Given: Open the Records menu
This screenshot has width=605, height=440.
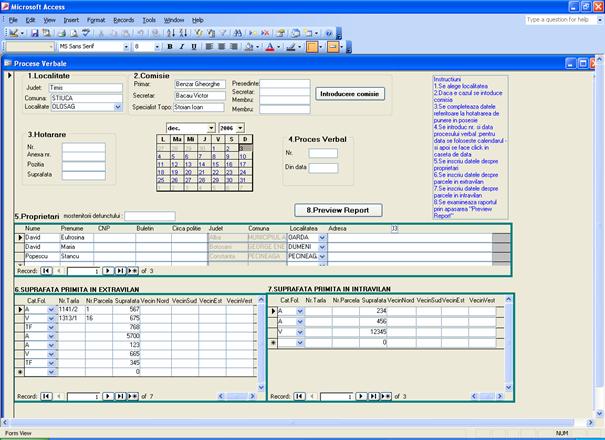Looking at the screenshot, I should [x=124, y=19].
